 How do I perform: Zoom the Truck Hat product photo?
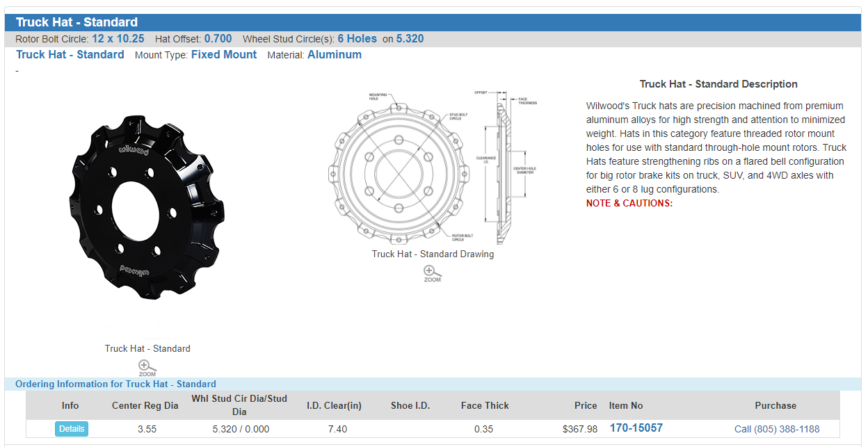(x=147, y=368)
